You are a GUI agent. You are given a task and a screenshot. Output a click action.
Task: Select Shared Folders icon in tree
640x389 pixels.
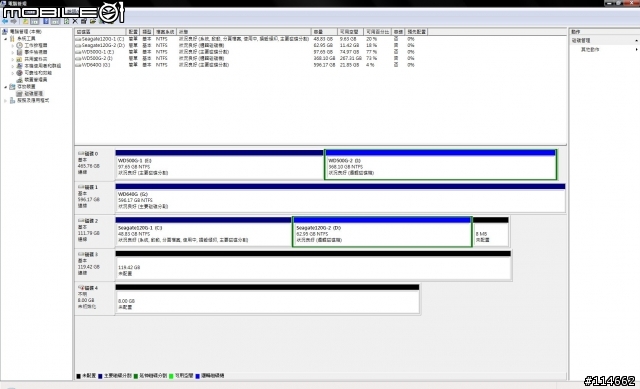[x=19, y=59]
